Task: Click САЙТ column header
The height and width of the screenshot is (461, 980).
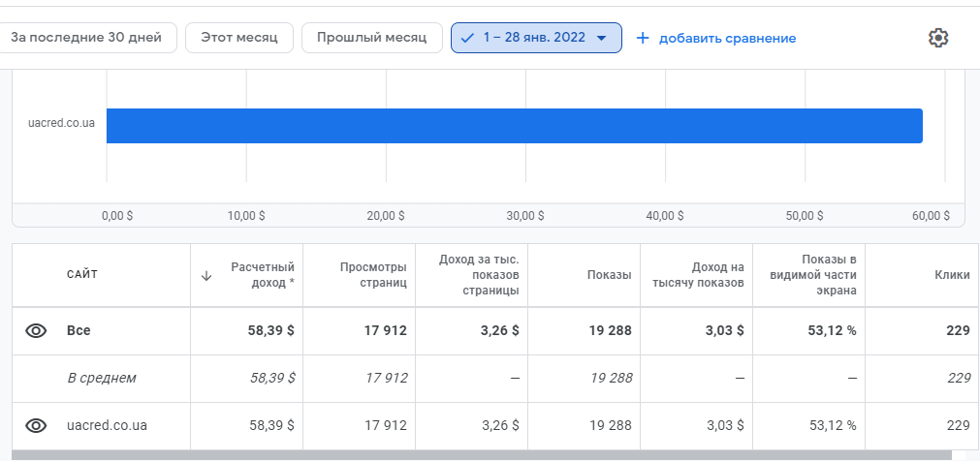Action: (82, 275)
